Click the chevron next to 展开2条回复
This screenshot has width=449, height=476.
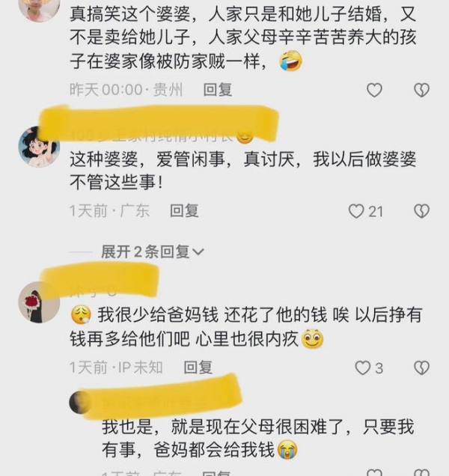tap(198, 252)
